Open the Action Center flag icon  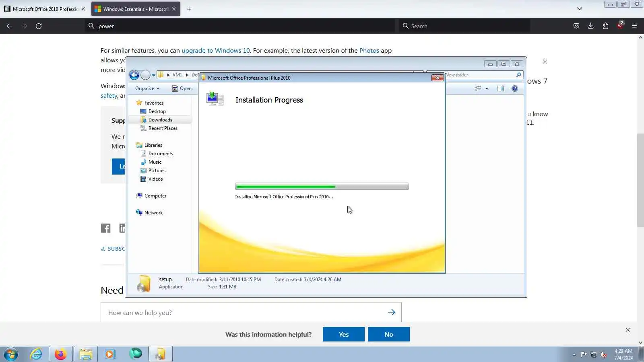click(x=584, y=354)
